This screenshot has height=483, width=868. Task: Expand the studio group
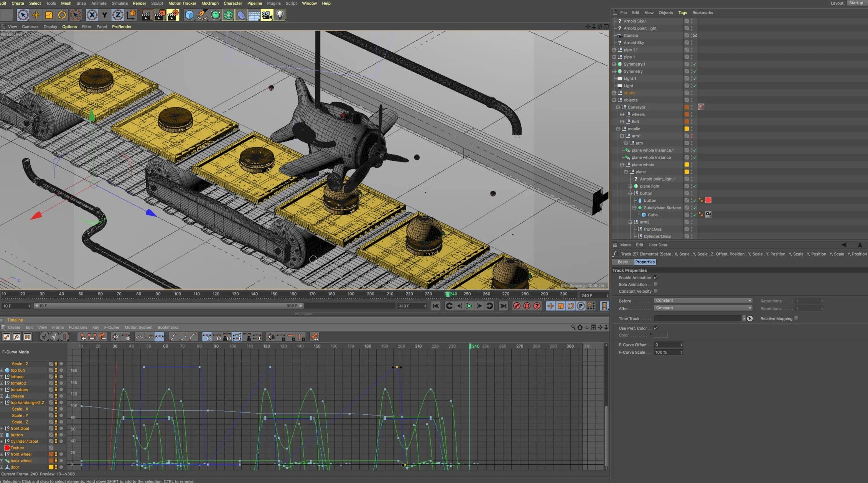pos(614,93)
